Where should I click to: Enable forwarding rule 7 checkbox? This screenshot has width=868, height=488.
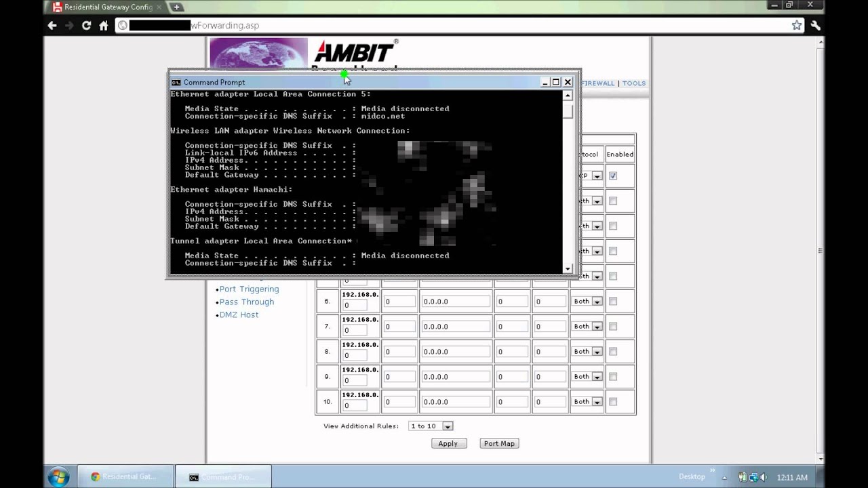[x=613, y=327]
